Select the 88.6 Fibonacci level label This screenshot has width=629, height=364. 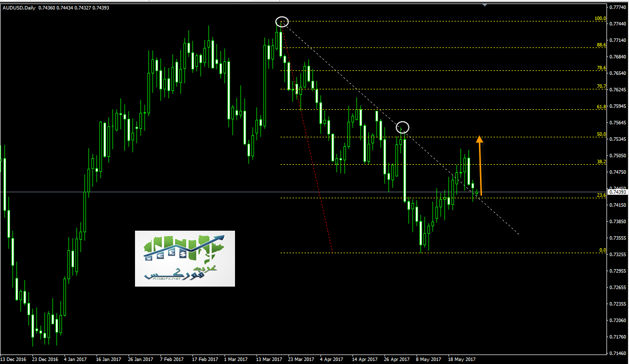pos(601,45)
